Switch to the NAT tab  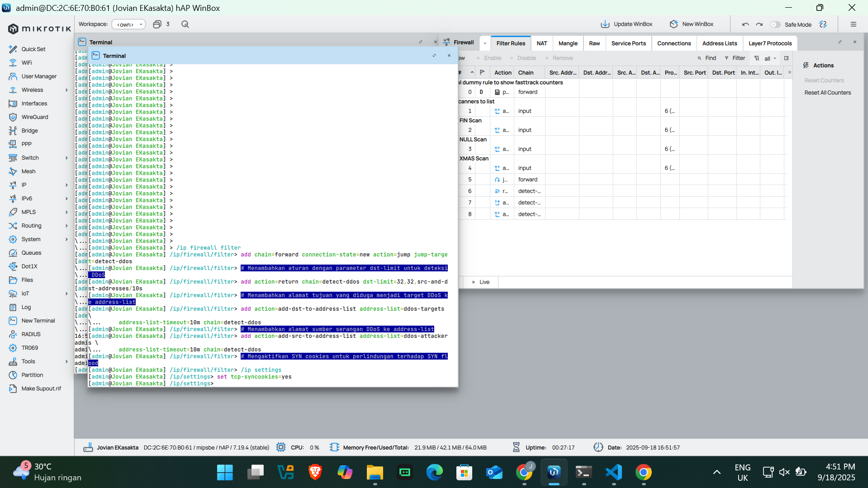[x=542, y=43]
